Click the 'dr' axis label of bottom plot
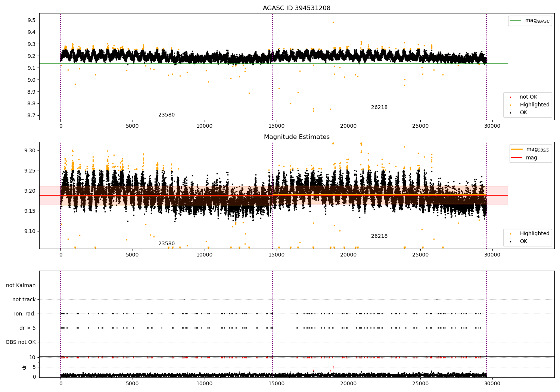This screenshot has height=392, width=560. (24, 367)
